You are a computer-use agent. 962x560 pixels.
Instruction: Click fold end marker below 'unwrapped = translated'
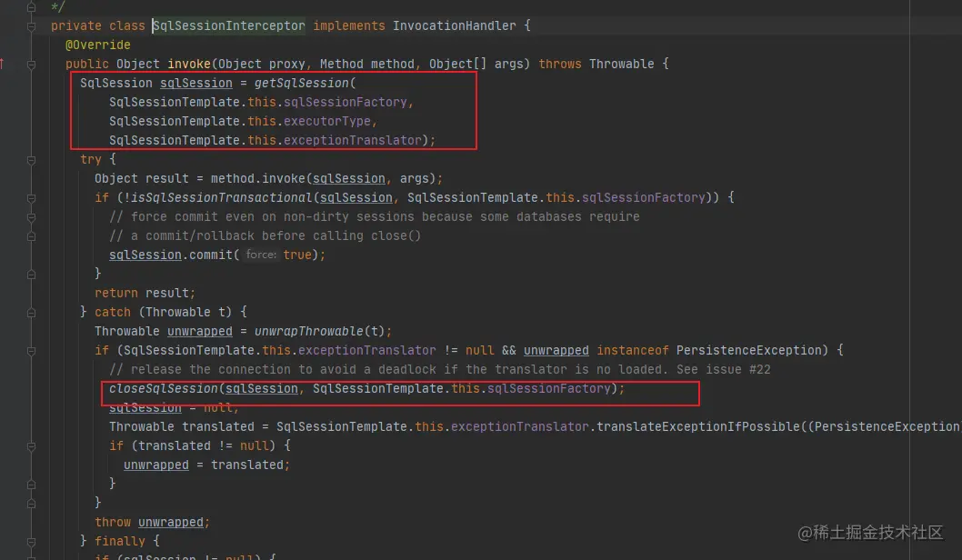[x=31, y=485]
